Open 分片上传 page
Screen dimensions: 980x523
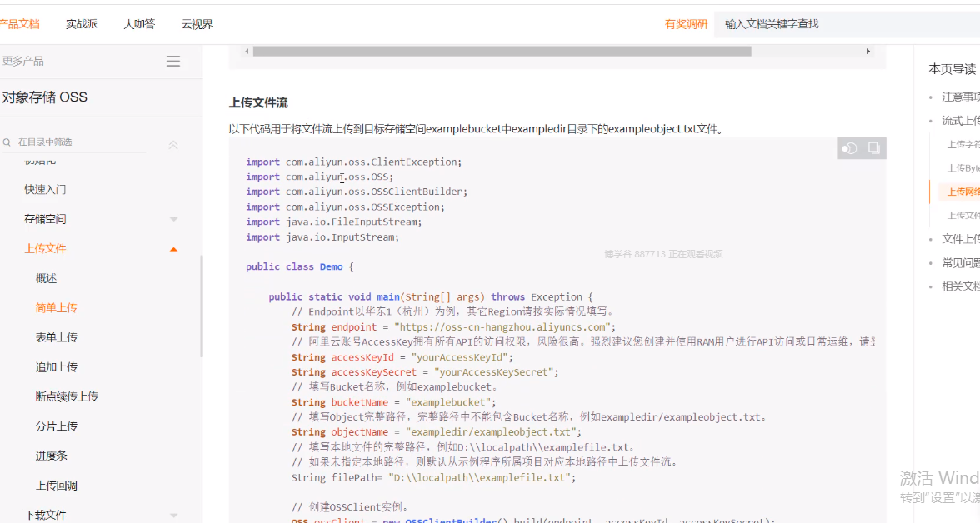pyautogui.click(x=57, y=426)
